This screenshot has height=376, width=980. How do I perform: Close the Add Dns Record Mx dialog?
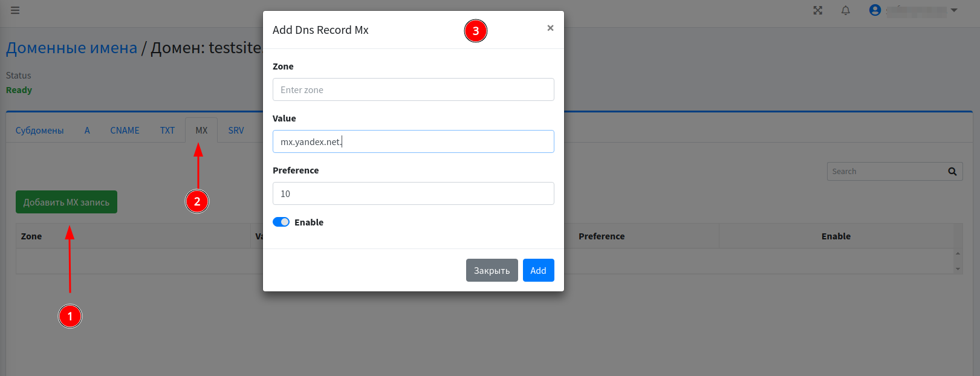tap(550, 28)
